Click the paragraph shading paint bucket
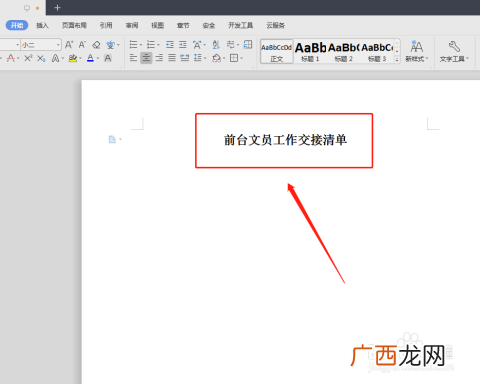 click(216, 58)
